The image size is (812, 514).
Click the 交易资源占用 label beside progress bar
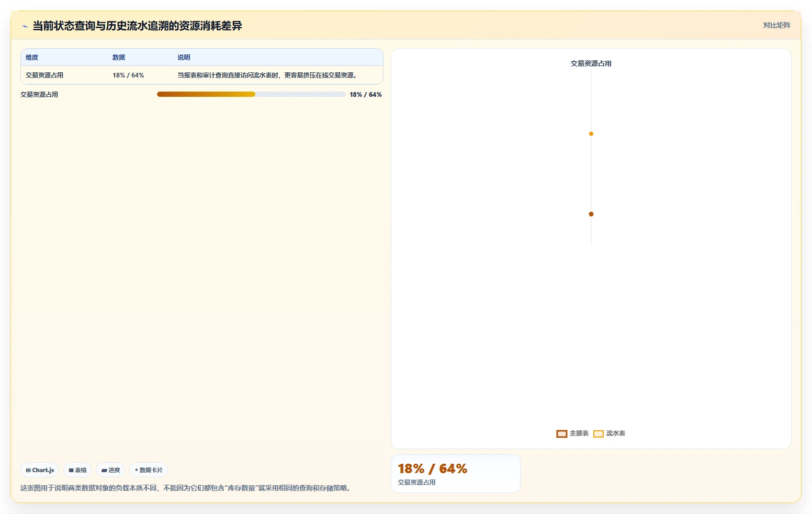tap(39, 95)
